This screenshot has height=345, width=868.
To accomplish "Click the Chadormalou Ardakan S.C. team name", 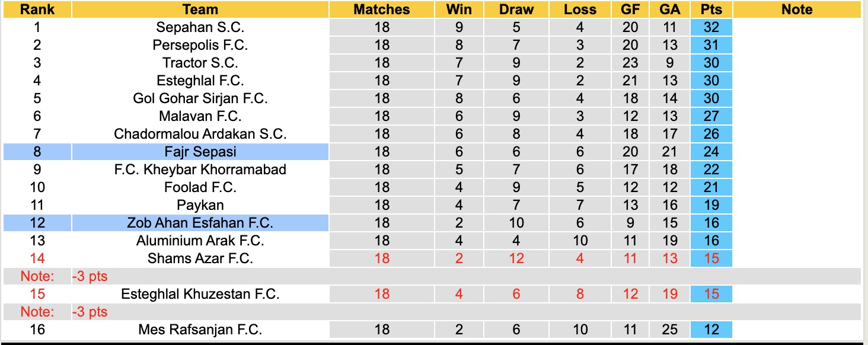I will (x=200, y=134).
